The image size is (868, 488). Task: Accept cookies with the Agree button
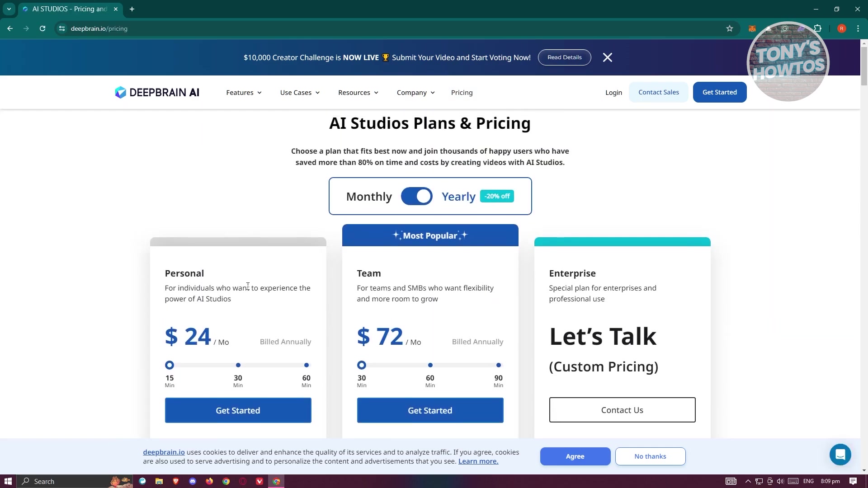point(575,456)
